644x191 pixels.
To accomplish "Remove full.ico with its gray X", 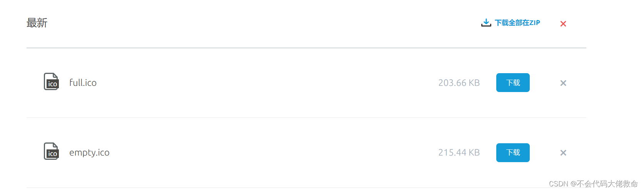I will tap(563, 83).
